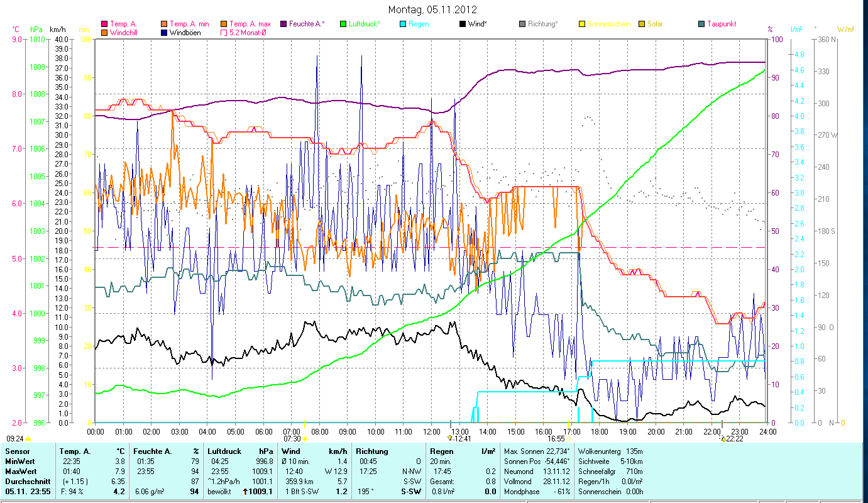The image size is (868, 503).
Task: Click the chart title Montag, 05.11.2012
Action: (x=432, y=9)
